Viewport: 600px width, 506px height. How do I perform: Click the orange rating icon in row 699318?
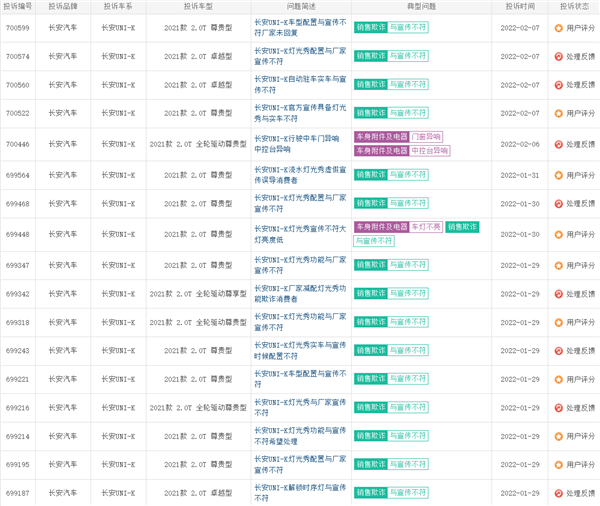[x=559, y=322]
